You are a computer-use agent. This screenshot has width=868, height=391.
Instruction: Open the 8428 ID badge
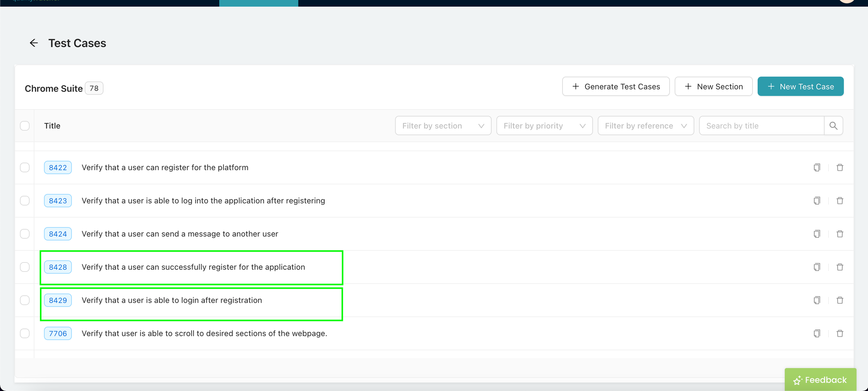58,267
